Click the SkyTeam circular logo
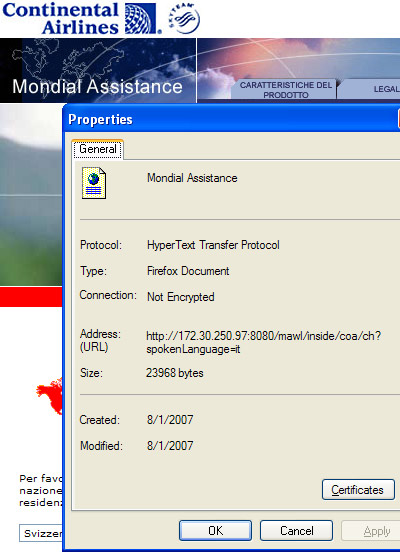The height and width of the screenshot is (560, 400). coord(184,19)
